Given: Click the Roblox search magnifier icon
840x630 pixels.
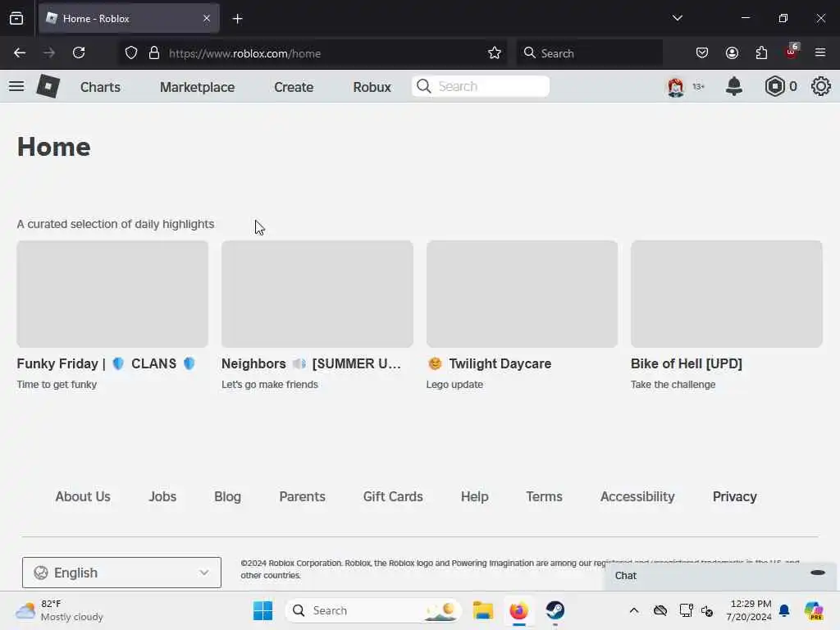Looking at the screenshot, I should (x=424, y=86).
